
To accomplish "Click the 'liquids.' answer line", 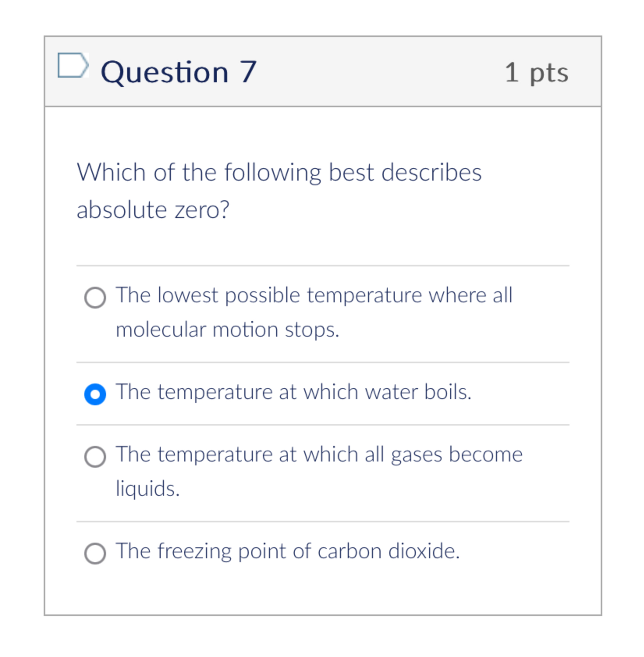I will pyautogui.click(x=148, y=488).
